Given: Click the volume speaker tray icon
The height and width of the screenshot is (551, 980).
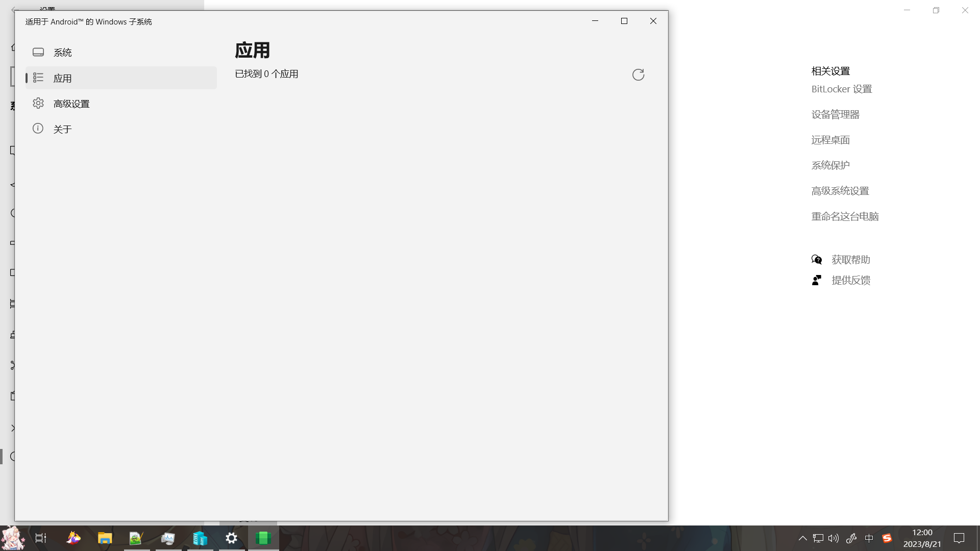Looking at the screenshot, I should tap(834, 538).
